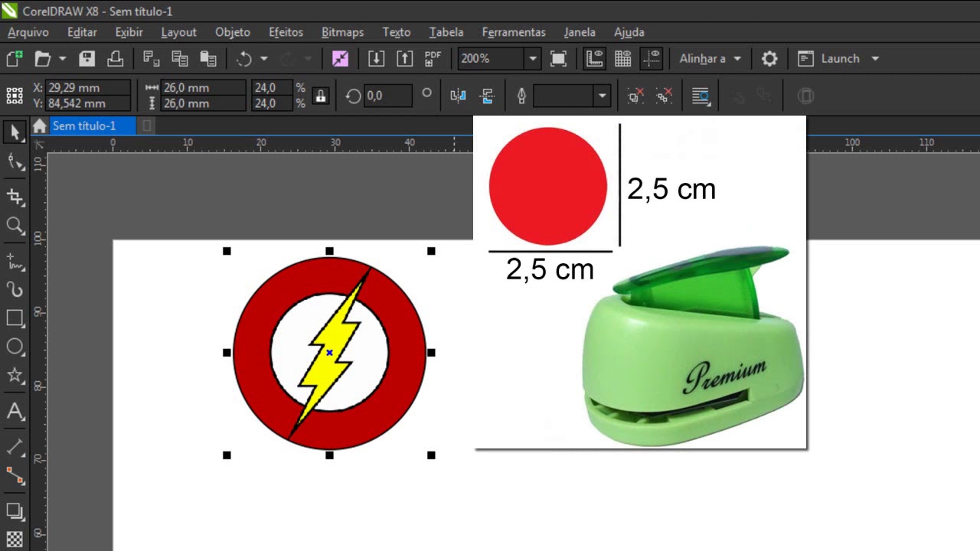Create a new document
980x551 pixels.
click(15, 58)
